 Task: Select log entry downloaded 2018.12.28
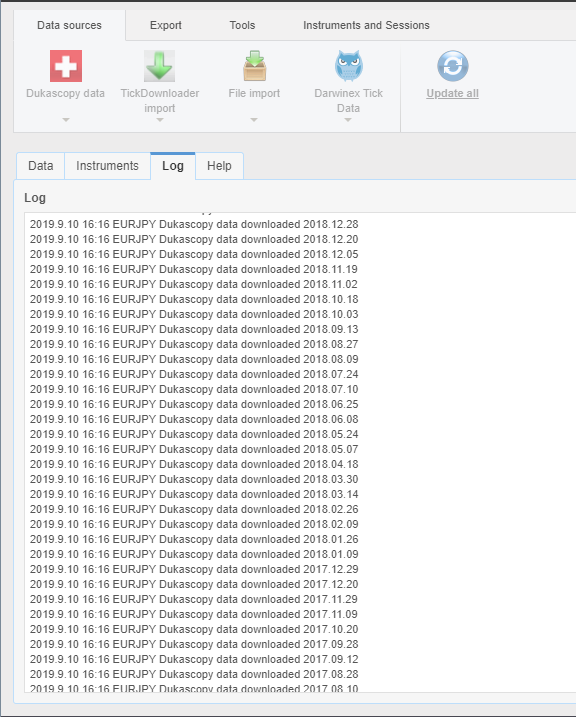coord(194,224)
